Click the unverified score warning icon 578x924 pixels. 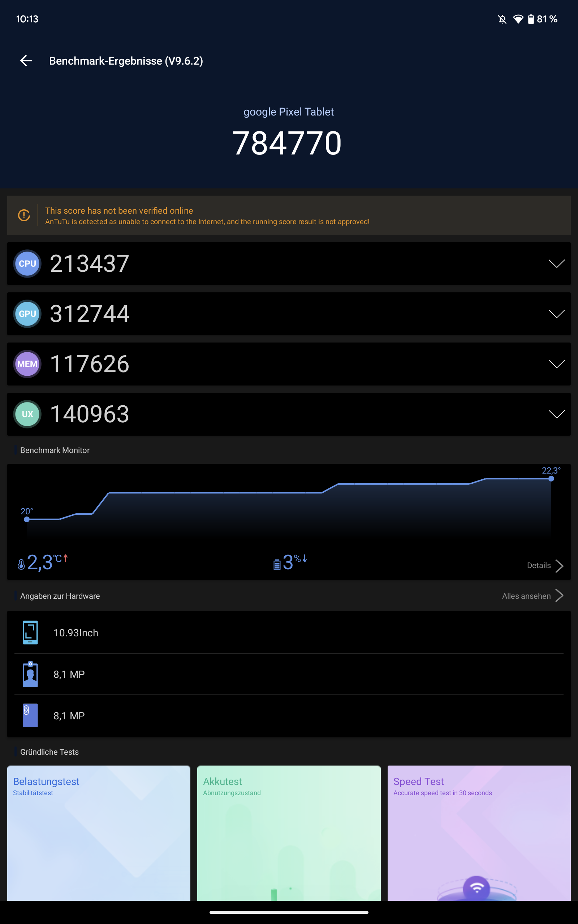point(24,215)
